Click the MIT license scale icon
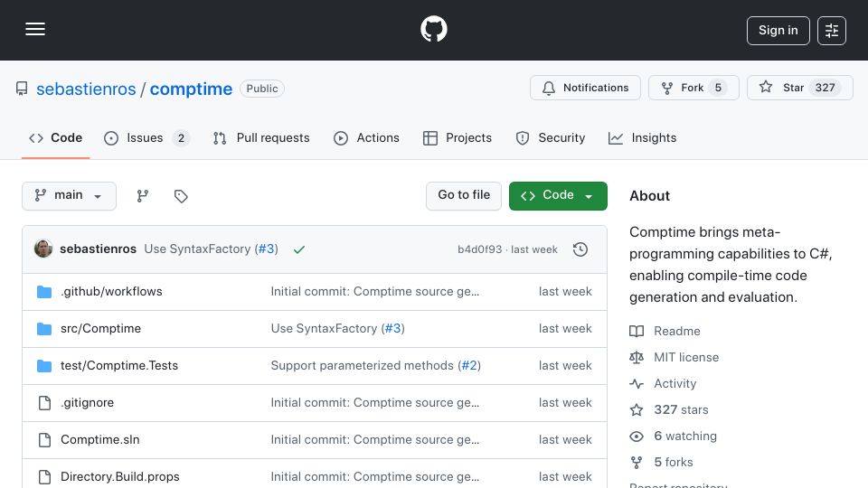The image size is (868, 488). [637, 358]
